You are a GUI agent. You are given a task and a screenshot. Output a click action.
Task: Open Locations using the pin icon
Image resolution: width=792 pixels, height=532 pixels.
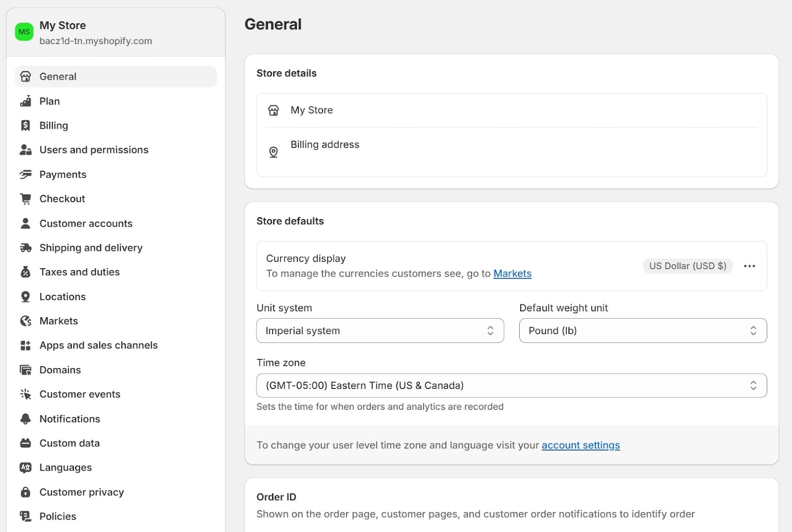pos(25,296)
